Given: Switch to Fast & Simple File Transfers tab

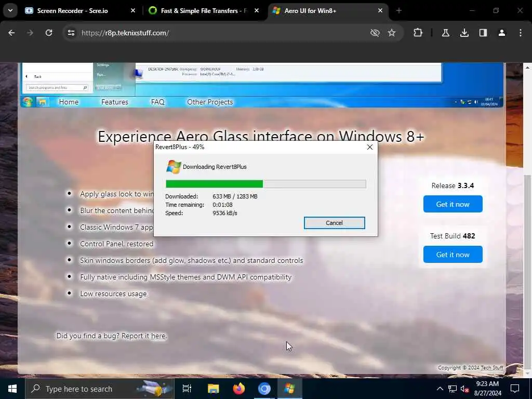Looking at the screenshot, I should pos(204,11).
